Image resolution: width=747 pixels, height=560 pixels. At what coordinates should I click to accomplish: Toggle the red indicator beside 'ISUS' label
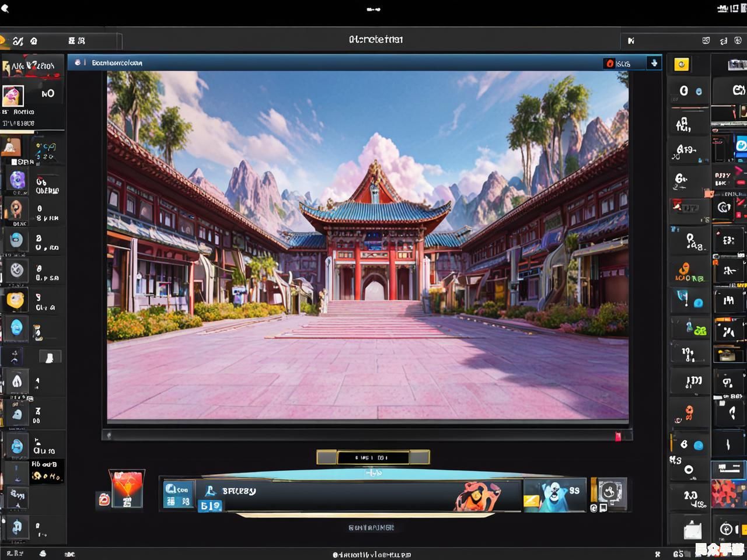(x=610, y=63)
